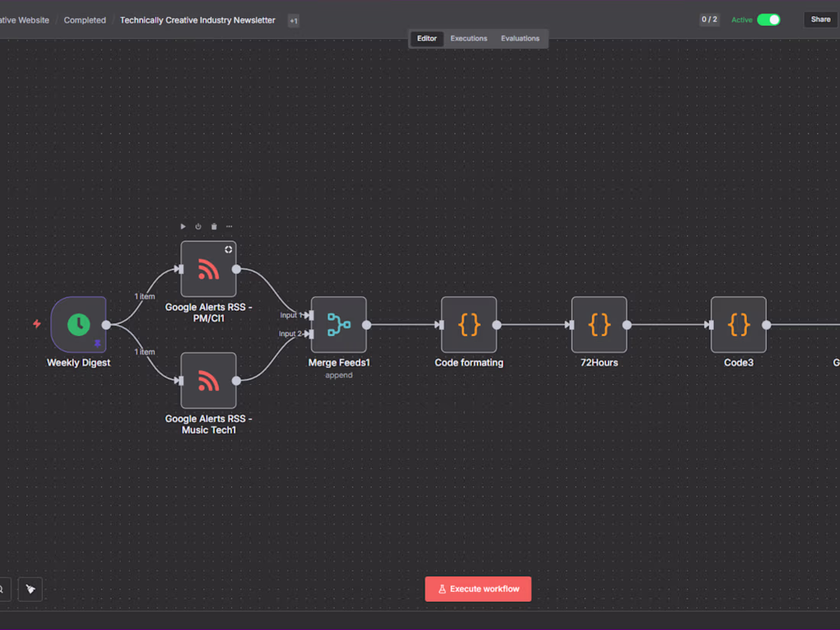Deactivate the RSS node using the power icon

(x=198, y=226)
